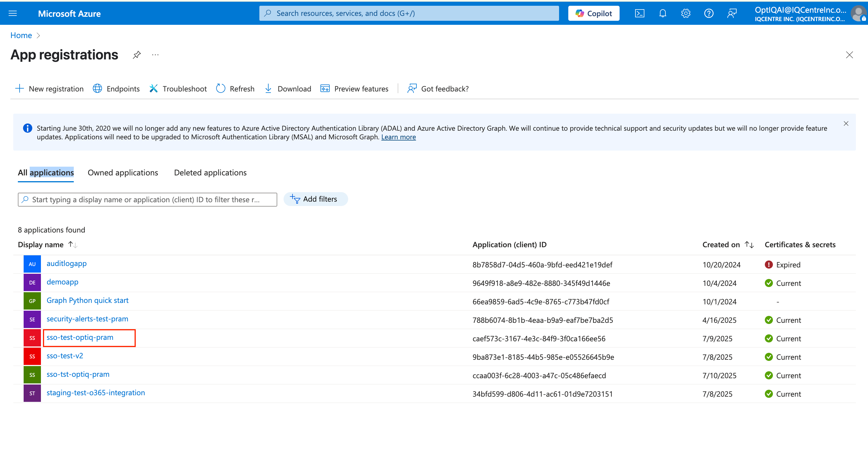This screenshot has width=868, height=461.
Task: Open the demoapp registration
Action: tap(62, 282)
